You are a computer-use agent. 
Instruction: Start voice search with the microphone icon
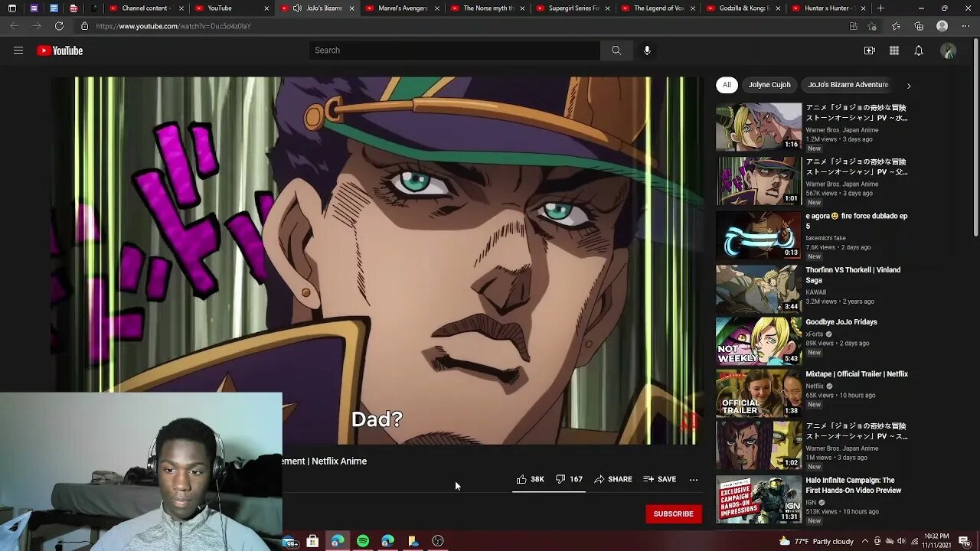point(647,51)
